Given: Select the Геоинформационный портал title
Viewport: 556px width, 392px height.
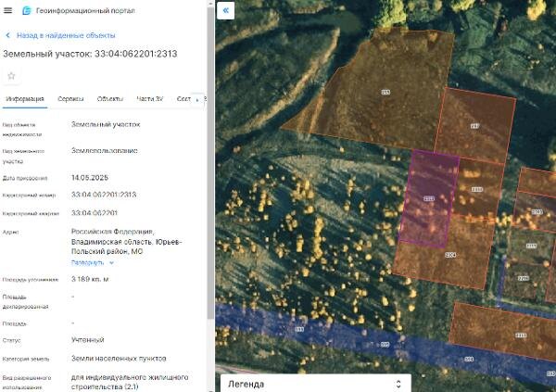Looking at the screenshot, I should [x=85, y=10].
